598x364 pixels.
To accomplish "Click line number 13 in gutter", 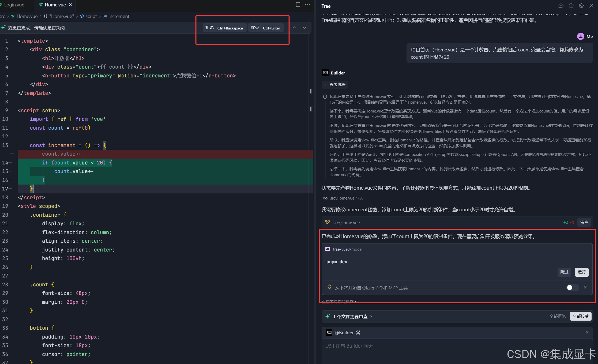I will 5,145.
